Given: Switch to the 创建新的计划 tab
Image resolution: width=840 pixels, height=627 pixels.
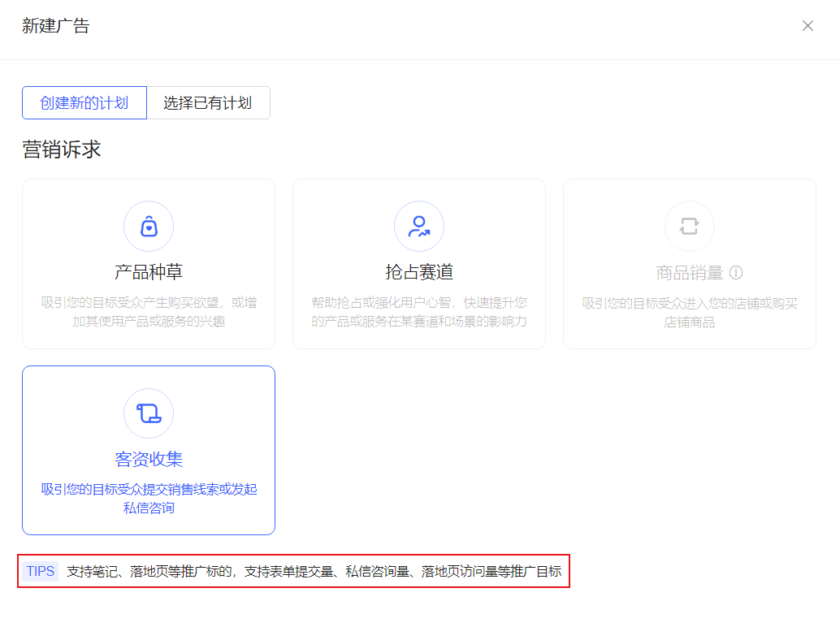Looking at the screenshot, I should [84, 102].
